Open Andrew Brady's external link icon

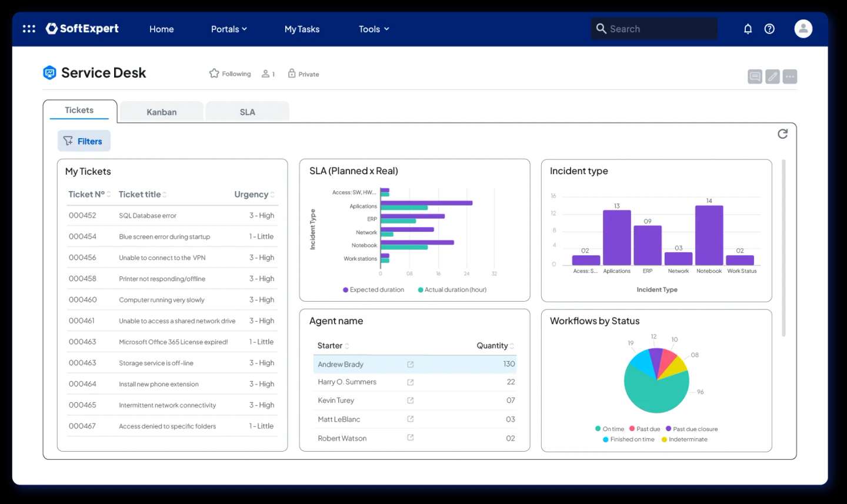(410, 364)
